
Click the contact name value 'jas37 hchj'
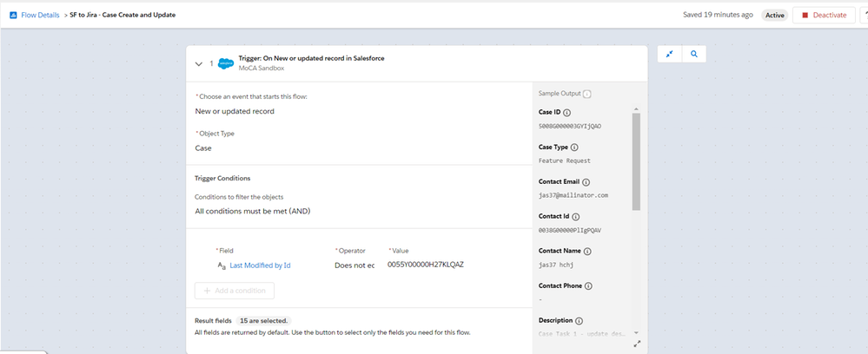click(556, 265)
